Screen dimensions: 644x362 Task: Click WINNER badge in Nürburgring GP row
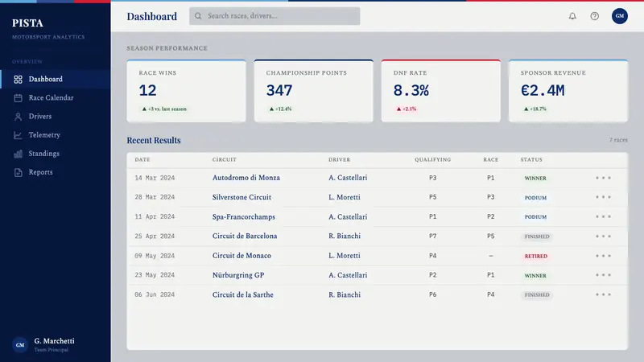coord(535,276)
